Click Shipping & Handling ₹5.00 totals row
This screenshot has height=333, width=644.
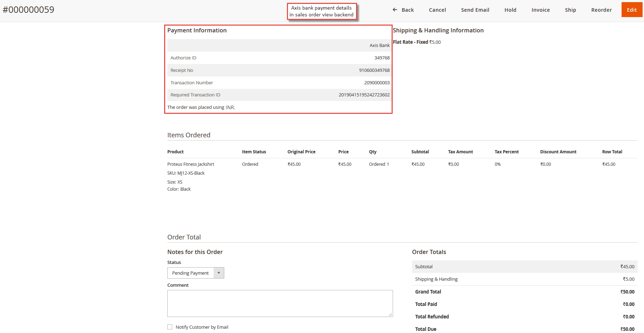pyautogui.click(x=525, y=279)
